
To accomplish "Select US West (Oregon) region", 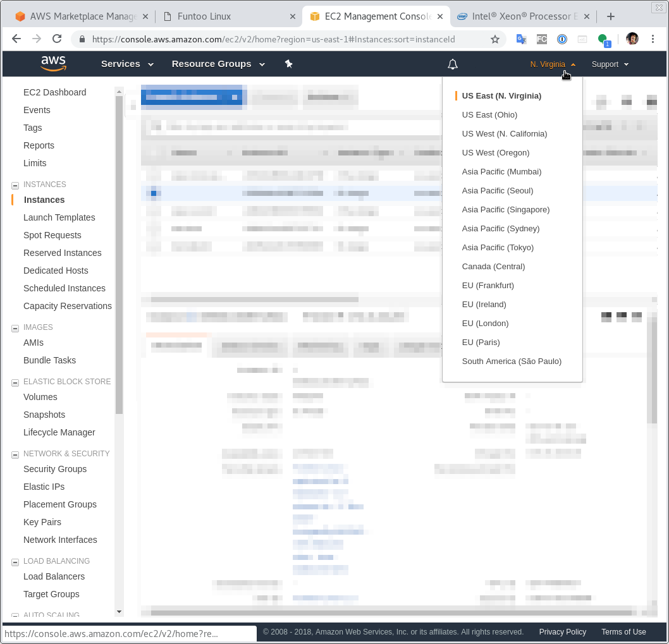I will click(495, 153).
